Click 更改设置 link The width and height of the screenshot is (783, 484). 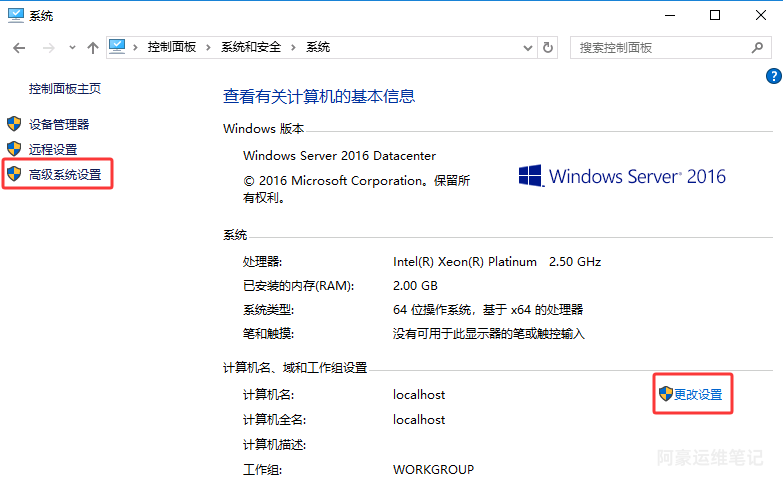coord(698,395)
